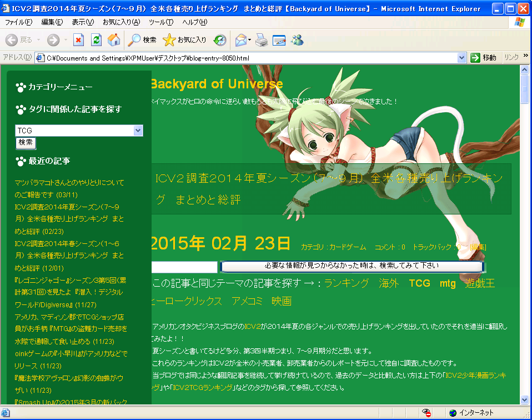
Task: Open the TCG tag dropdown
Action: (79, 131)
